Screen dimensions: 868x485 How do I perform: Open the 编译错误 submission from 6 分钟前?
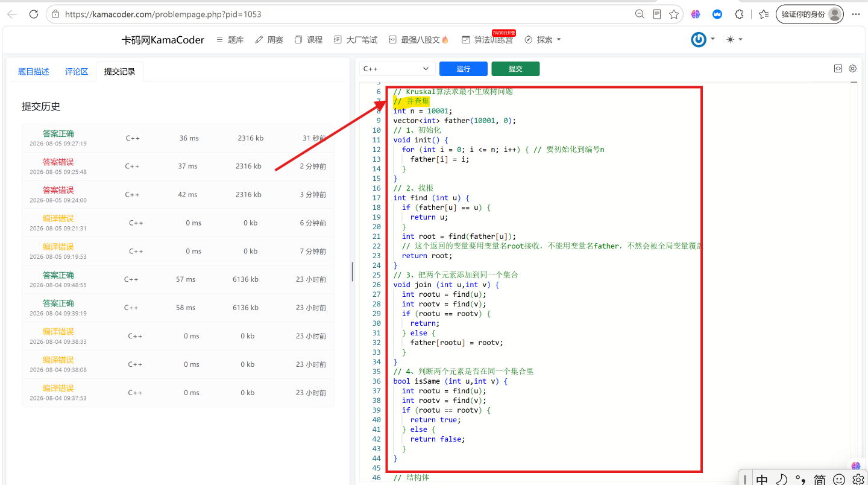tap(178, 223)
